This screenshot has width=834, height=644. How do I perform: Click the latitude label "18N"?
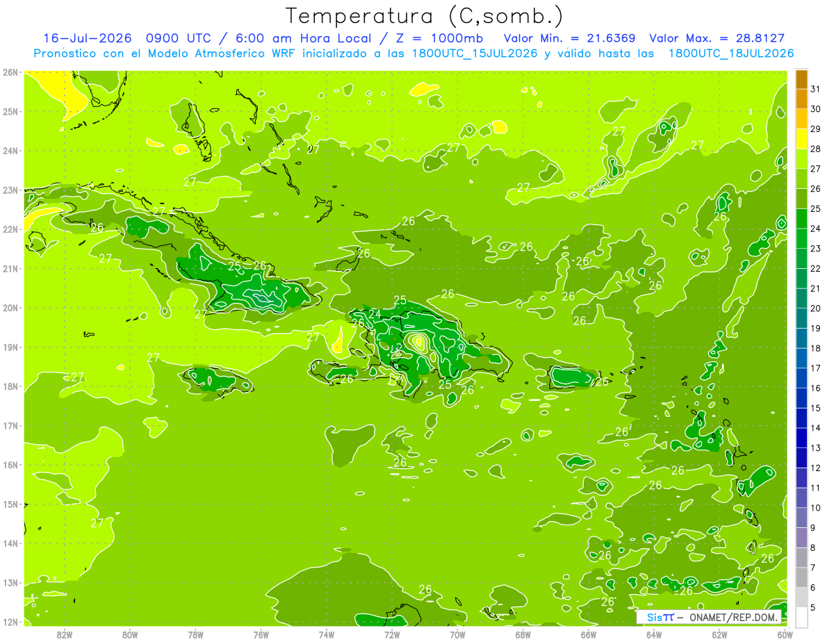10,386
